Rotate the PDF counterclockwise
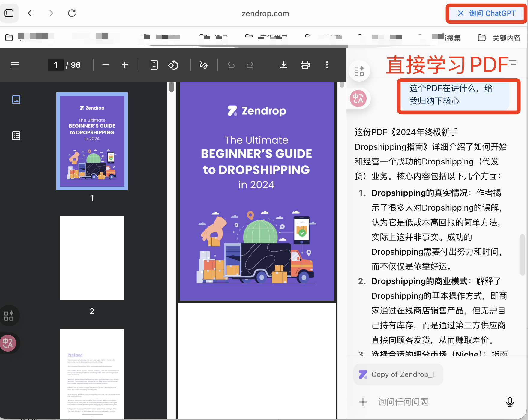This screenshot has width=528, height=420. click(x=173, y=65)
